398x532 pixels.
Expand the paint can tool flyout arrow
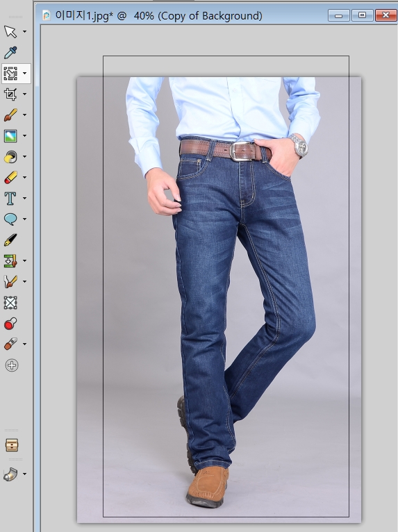pyautogui.click(x=25, y=157)
